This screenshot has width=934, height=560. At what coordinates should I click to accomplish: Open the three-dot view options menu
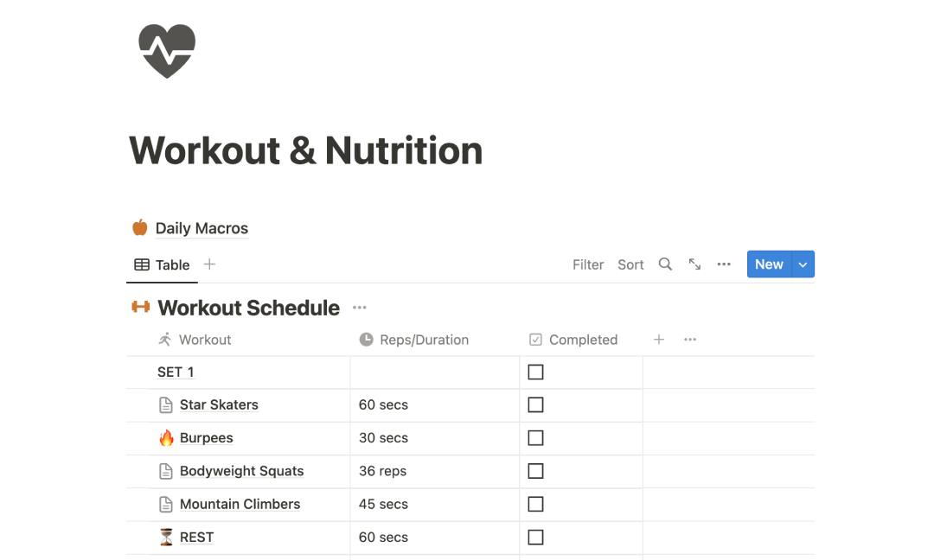724,264
